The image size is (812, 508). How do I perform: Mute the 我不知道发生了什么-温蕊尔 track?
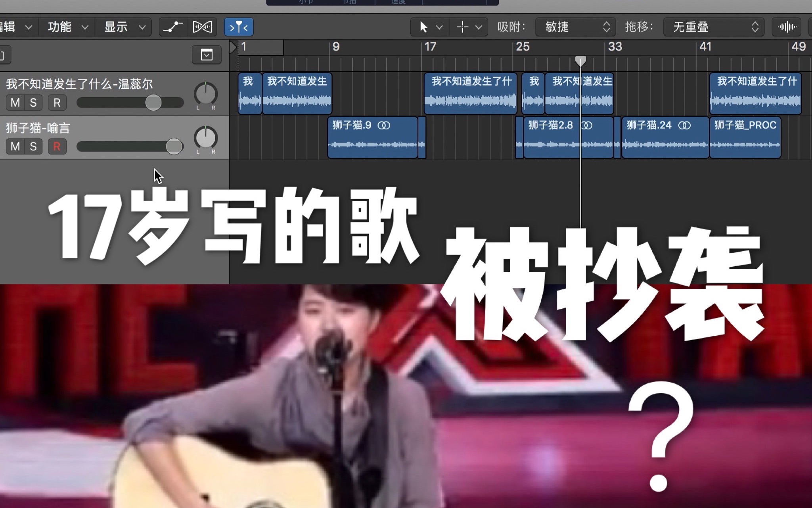(x=15, y=103)
